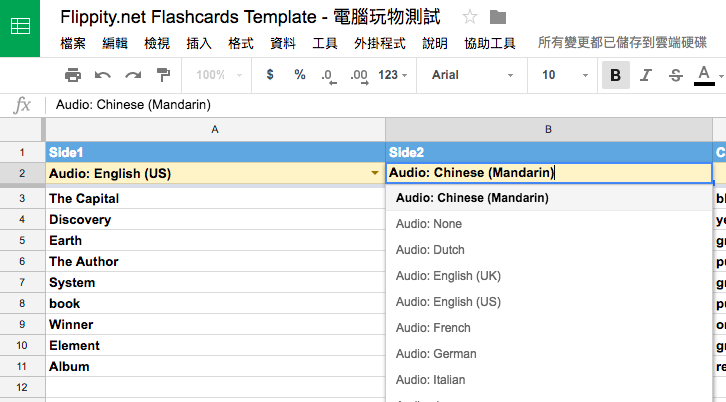The width and height of the screenshot is (726, 402).
Task: Open the Google Sheets home icon
Action: coord(20,28)
